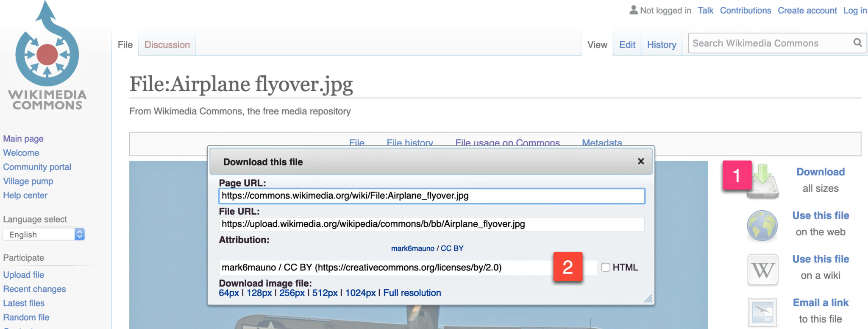
Task: Click the dialog resize handle corner
Action: [648, 299]
